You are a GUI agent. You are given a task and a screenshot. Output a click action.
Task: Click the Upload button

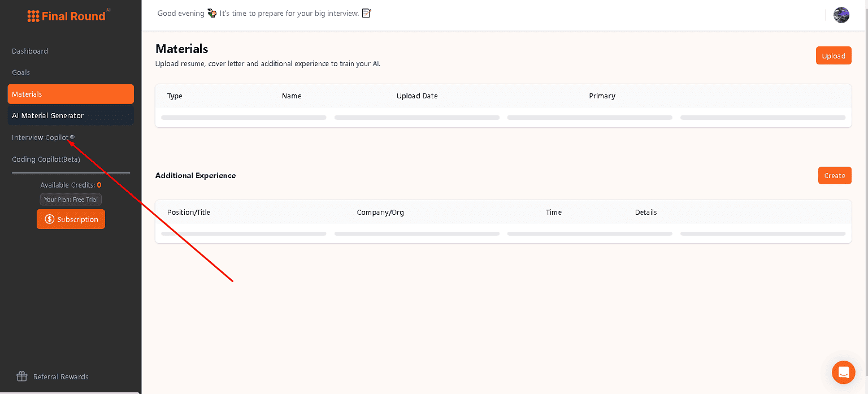pyautogui.click(x=834, y=55)
